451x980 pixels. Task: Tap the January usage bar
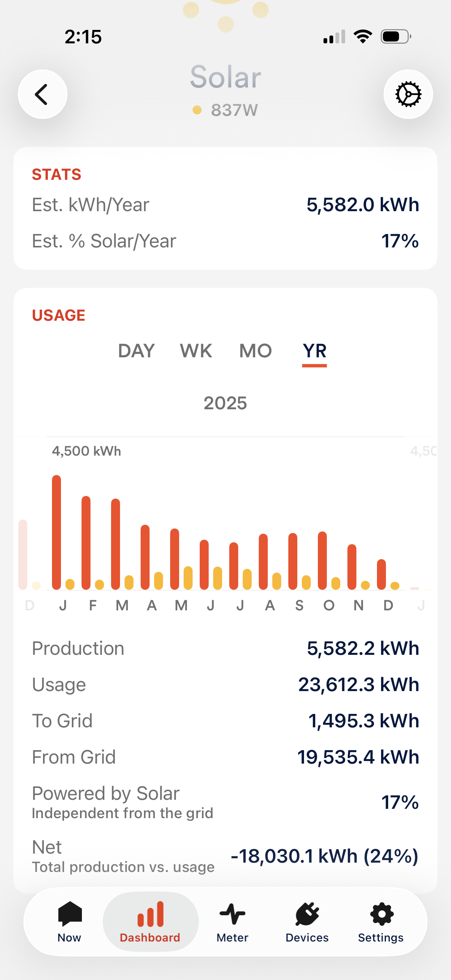[x=56, y=533]
